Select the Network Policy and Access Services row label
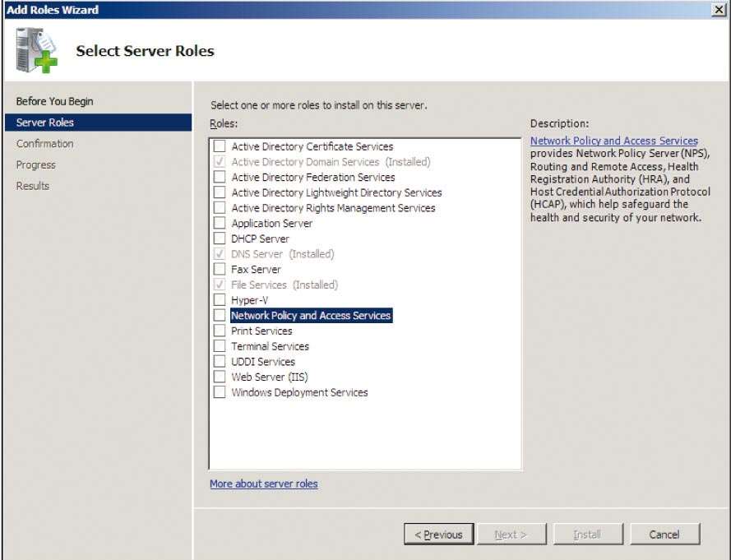 [311, 315]
